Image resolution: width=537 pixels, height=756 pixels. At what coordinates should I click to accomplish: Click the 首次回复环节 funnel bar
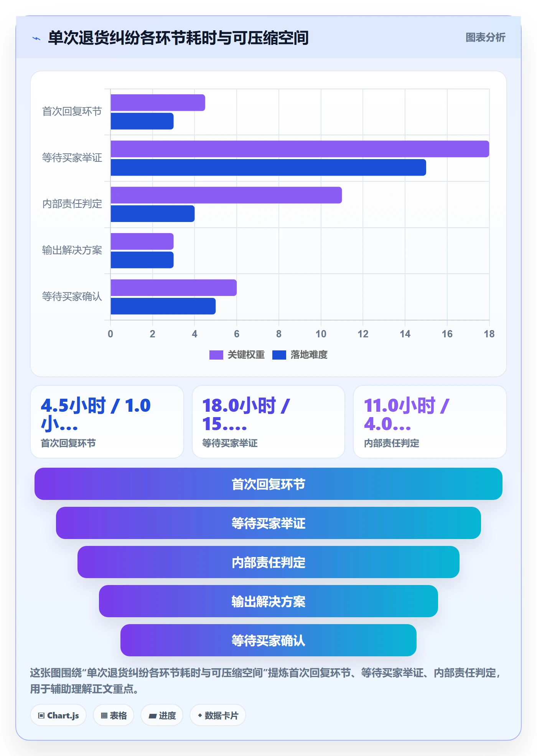pyautogui.click(x=268, y=484)
